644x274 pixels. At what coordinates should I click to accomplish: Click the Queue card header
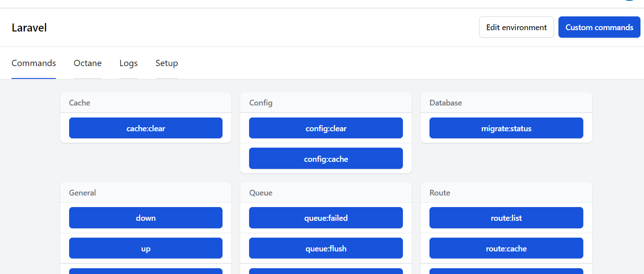tap(326, 192)
